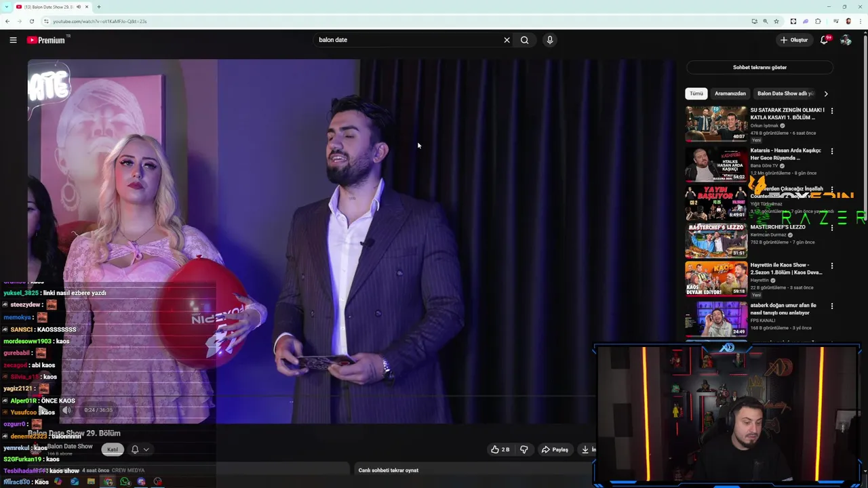Open options menu for 'SU SATARAK ZENGİN OLMAK' video

point(832,110)
